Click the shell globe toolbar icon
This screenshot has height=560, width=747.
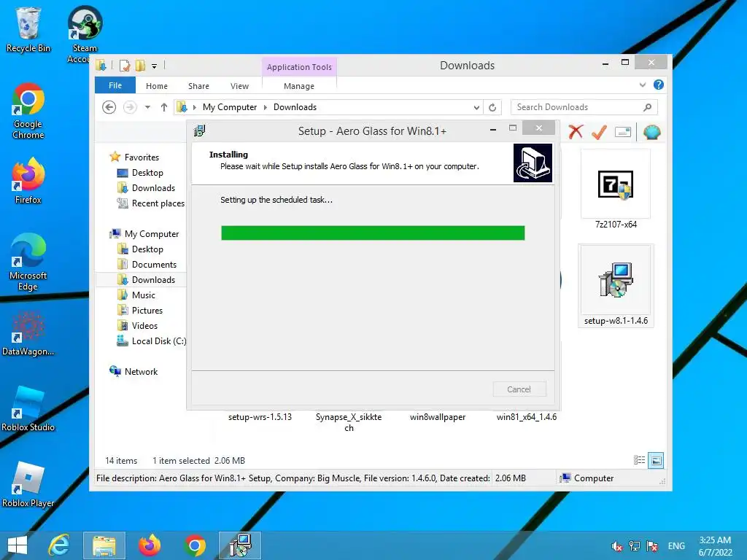coord(651,132)
